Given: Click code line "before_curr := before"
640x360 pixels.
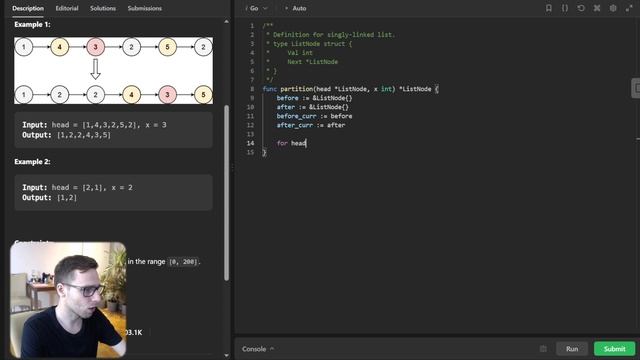Looking at the screenshot, I should pos(314,116).
